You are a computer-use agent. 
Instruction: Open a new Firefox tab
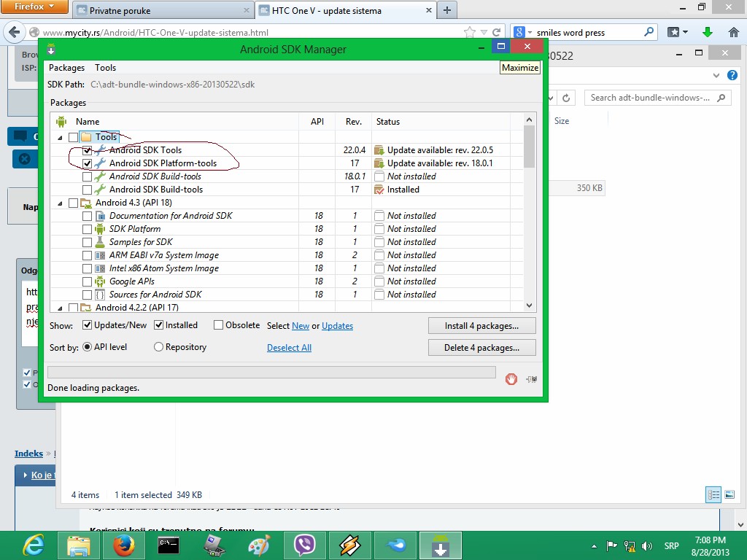click(447, 10)
